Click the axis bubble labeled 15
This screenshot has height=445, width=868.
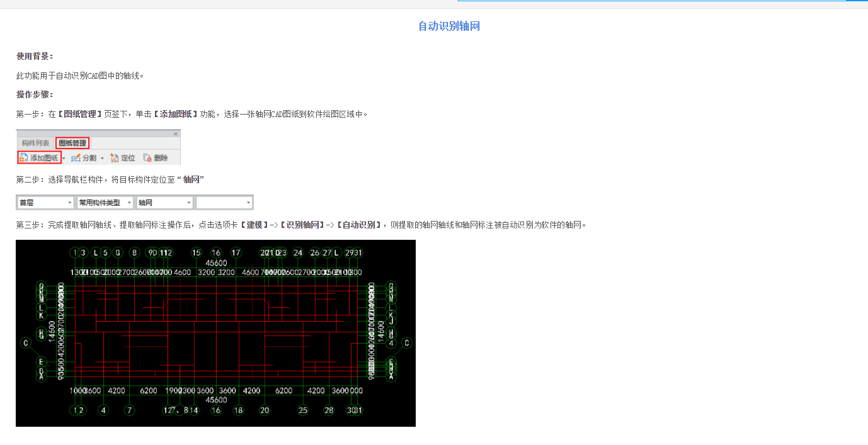point(197,253)
